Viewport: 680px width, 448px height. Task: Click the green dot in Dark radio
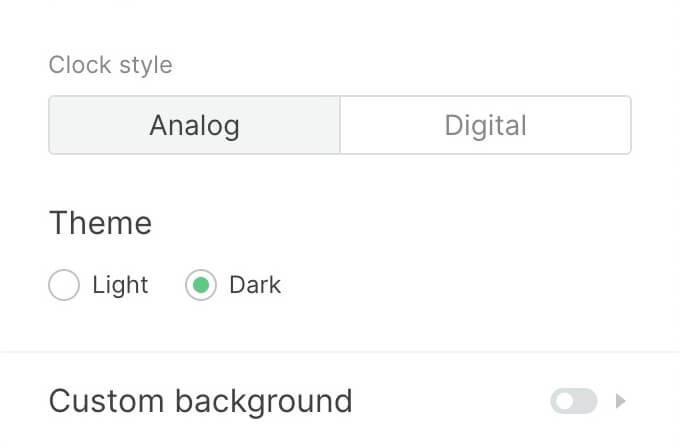tap(201, 285)
